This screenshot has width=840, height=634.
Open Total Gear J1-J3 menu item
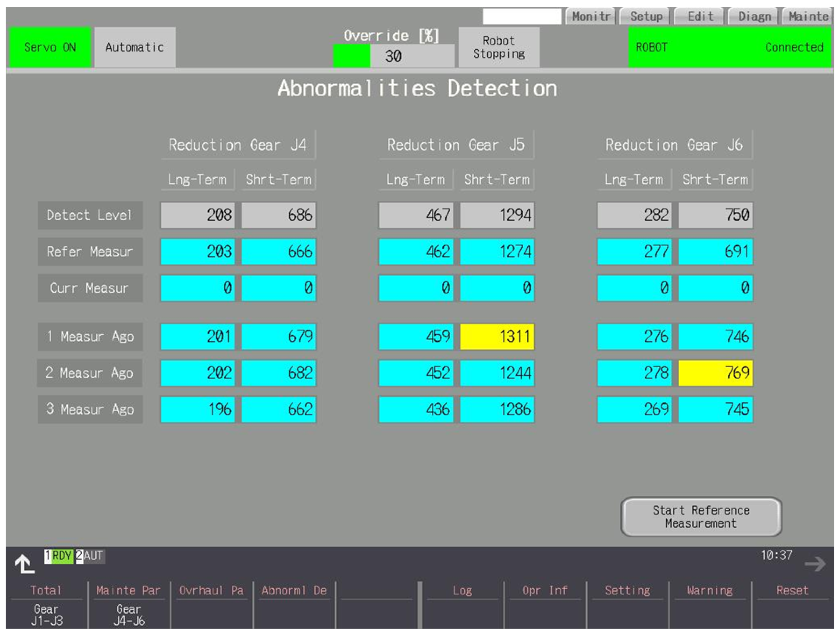pos(46,605)
